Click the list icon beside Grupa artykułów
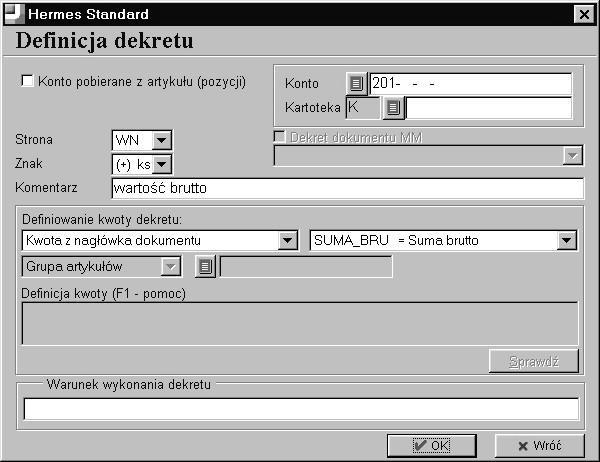 205,266
